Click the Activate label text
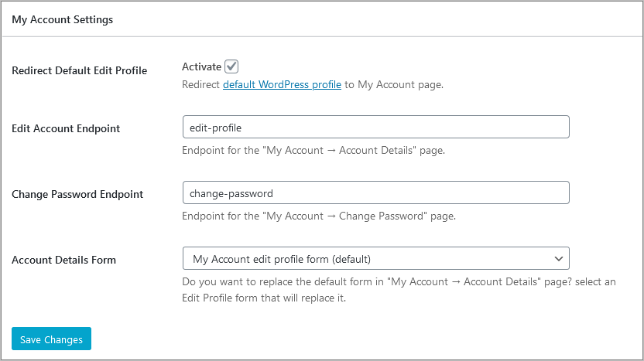The width and height of the screenshot is (644, 361). click(x=202, y=66)
